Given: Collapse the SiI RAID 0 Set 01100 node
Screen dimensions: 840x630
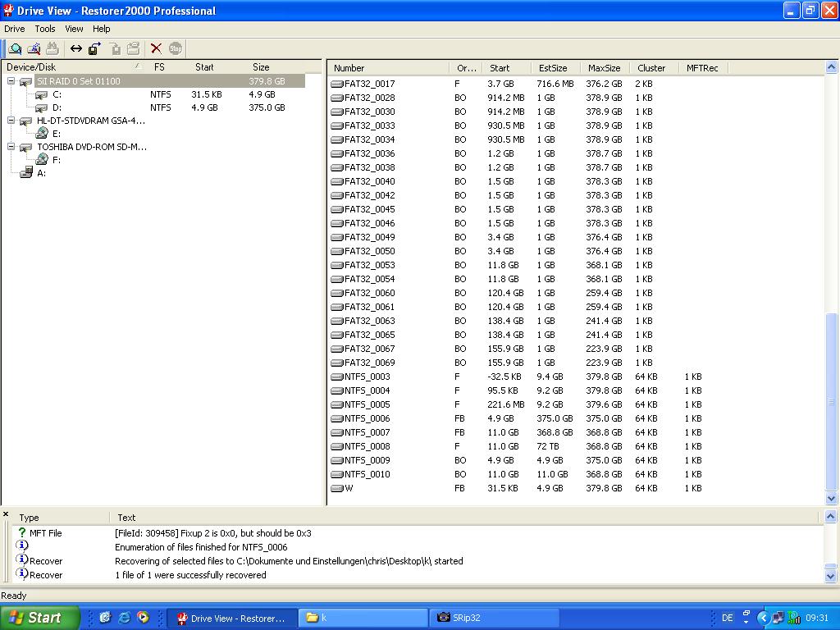Looking at the screenshot, I should tap(11, 81).
